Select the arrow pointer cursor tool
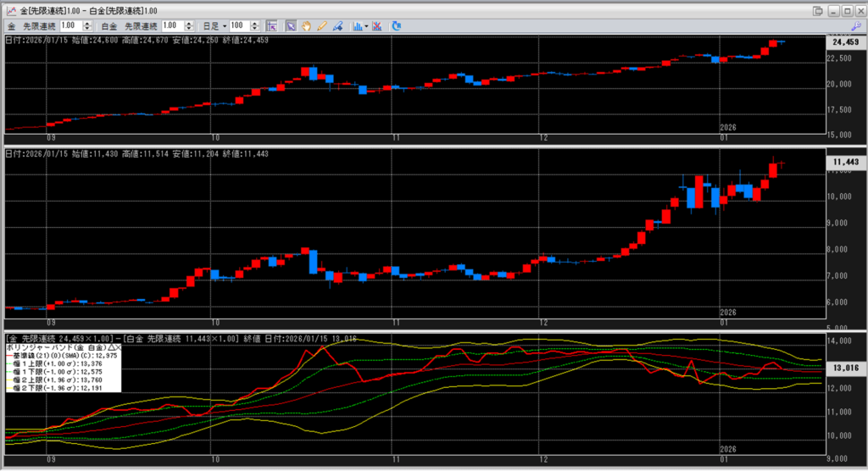868x471 pixels. [290, 26]
